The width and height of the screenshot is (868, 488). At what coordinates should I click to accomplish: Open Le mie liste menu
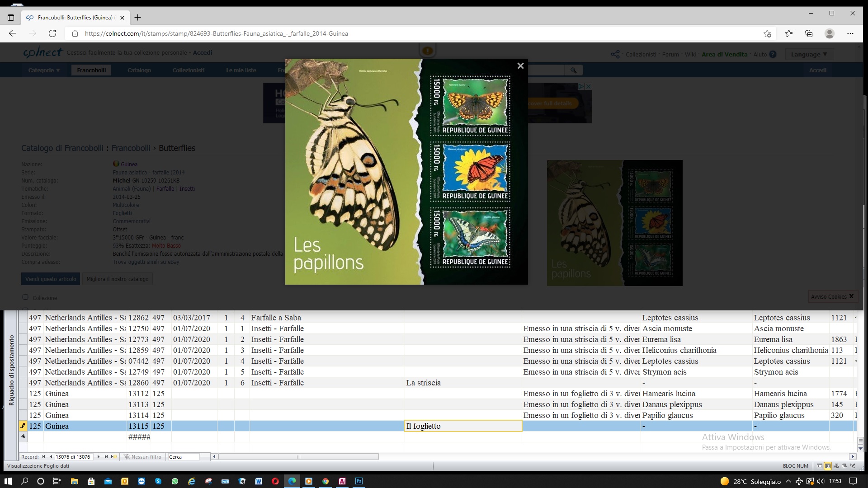[x=241, y=70]
